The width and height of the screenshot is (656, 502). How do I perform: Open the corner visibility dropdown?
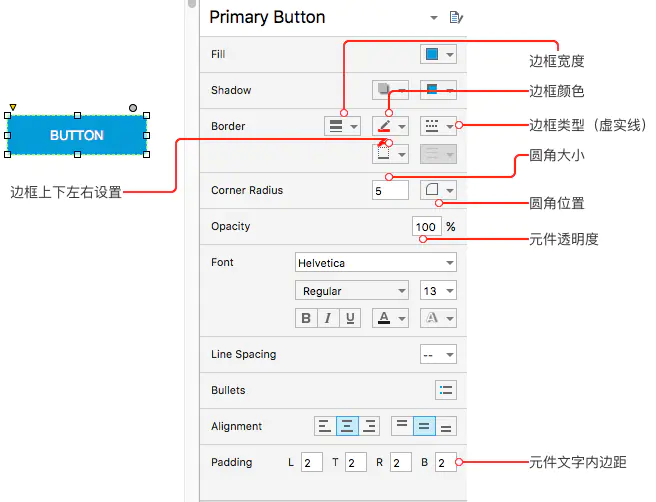(x=438, y=190)
